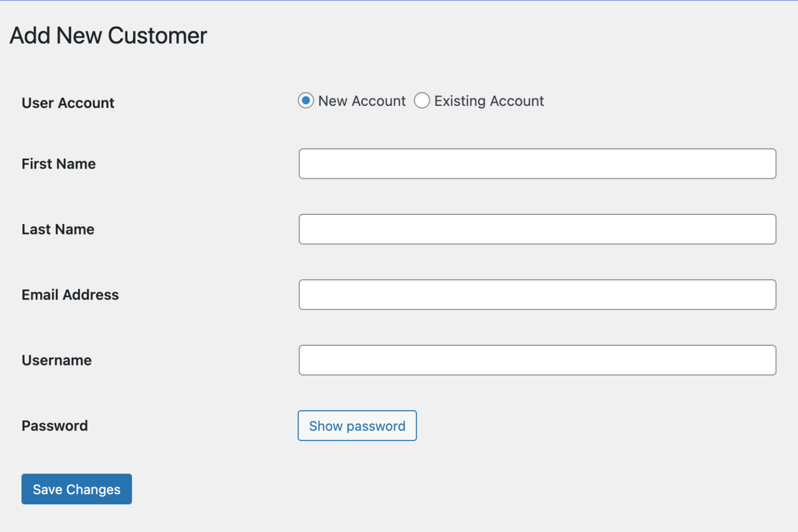Click the 'First Name' label text
798x532 pixels.
click(x=59, y=164)
